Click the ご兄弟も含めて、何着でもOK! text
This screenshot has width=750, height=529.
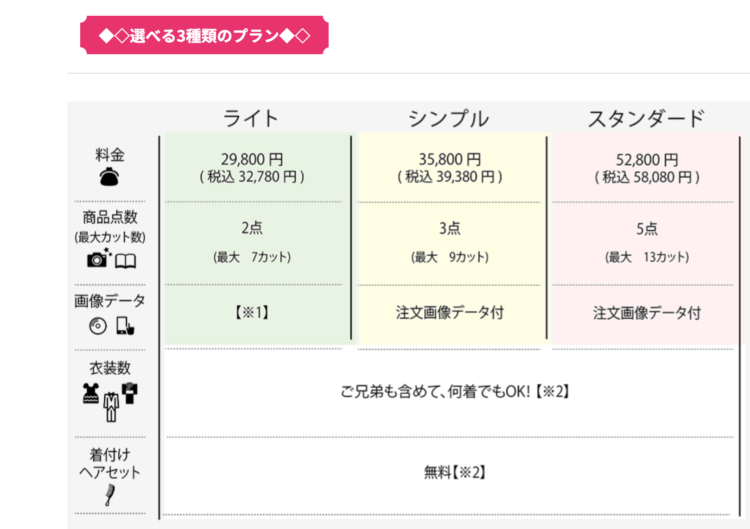pyautogui.click(x=455, y=391)
